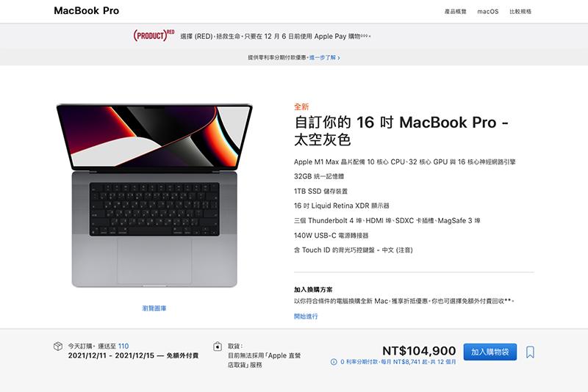Click the installment info circle icon
Screen dimensions: 588x392
(x=334, y=362)
